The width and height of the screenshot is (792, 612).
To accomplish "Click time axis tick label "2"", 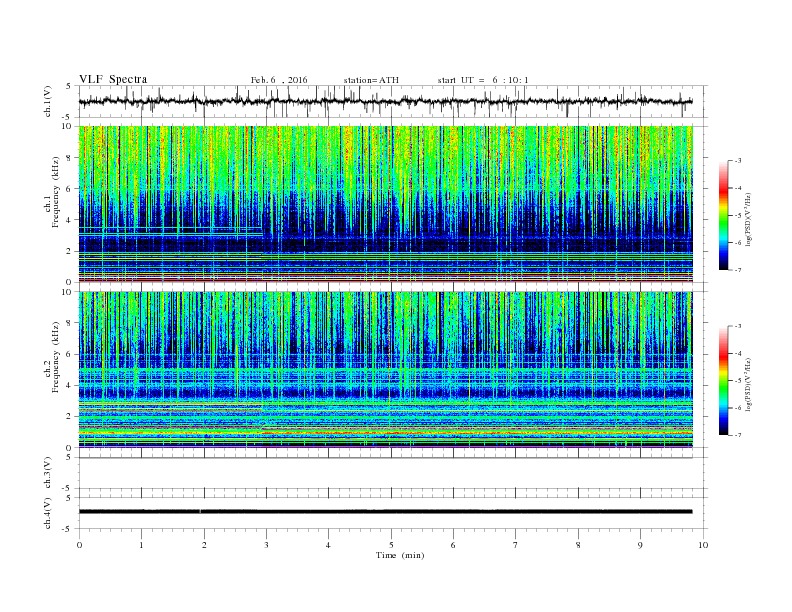I will pos(204,545).
